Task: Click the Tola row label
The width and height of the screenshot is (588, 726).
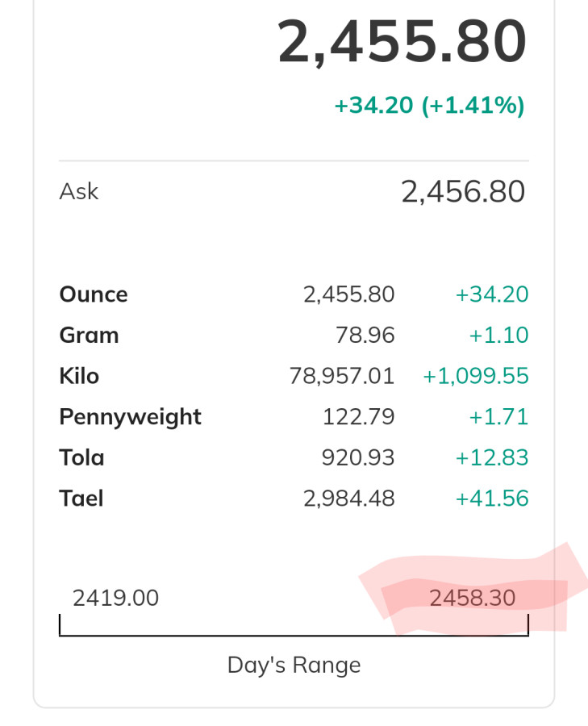Action: (x=81, y=458)
